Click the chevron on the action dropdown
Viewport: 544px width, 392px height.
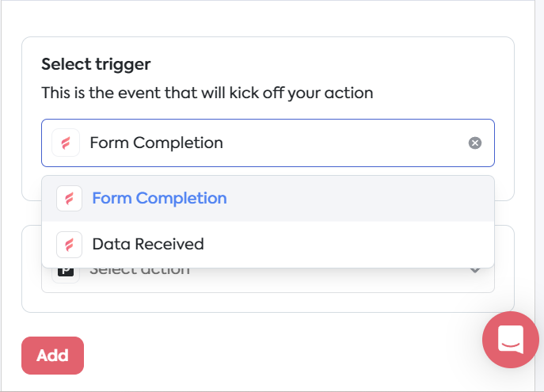coord(474,270)
